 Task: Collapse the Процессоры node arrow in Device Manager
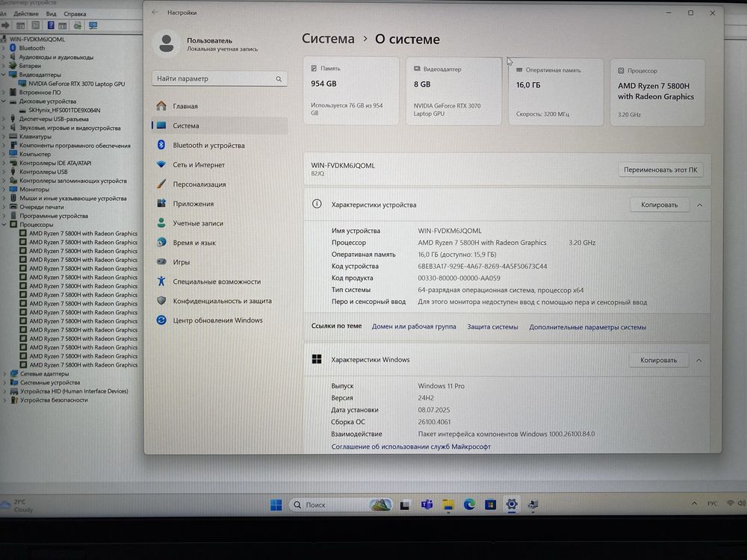click(x=4, y=225)
